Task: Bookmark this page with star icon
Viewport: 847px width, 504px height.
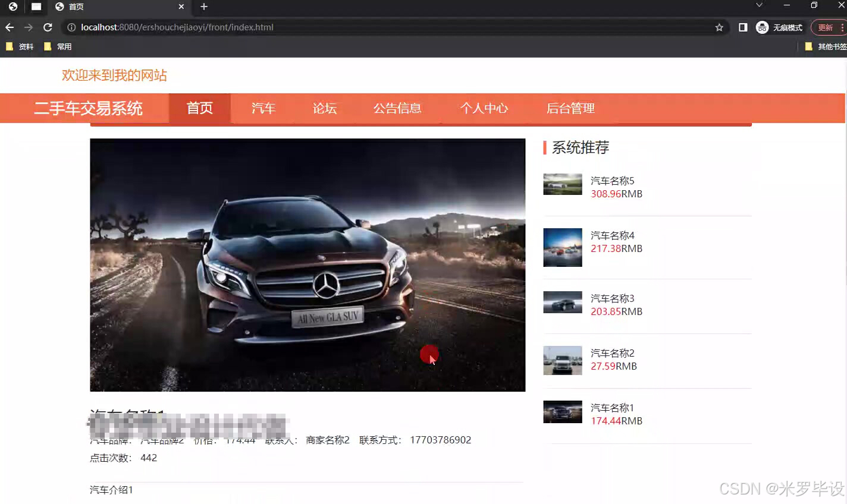Action: click(x=719, y=27)
